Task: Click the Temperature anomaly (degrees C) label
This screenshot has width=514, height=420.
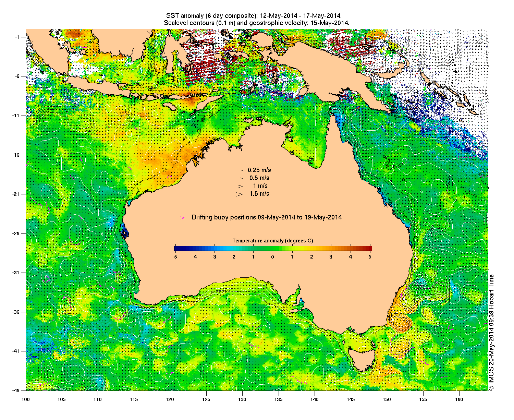Action: pos(273,241)
